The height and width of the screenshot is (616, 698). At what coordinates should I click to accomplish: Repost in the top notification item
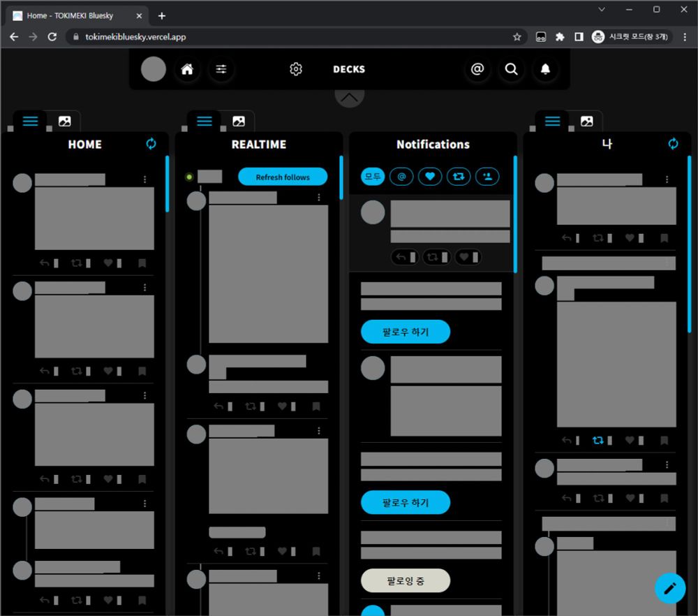point(436,257)
